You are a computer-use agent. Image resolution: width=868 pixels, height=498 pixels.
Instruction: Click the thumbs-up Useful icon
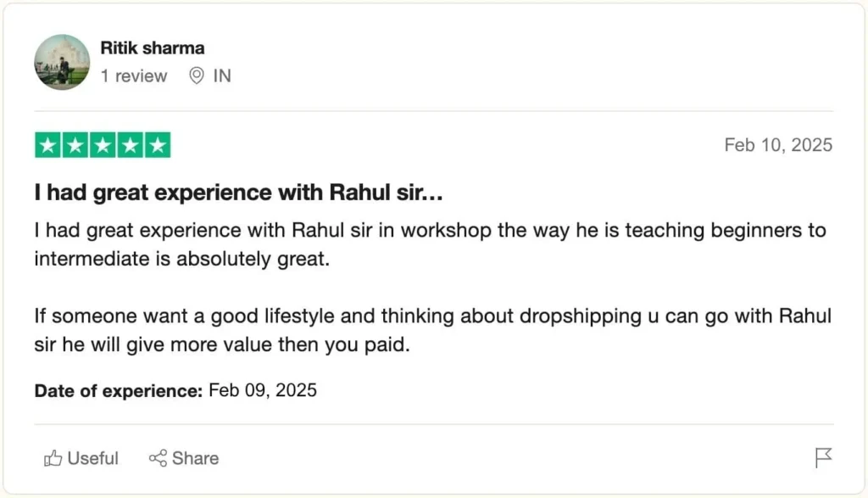tap(53, 459)
